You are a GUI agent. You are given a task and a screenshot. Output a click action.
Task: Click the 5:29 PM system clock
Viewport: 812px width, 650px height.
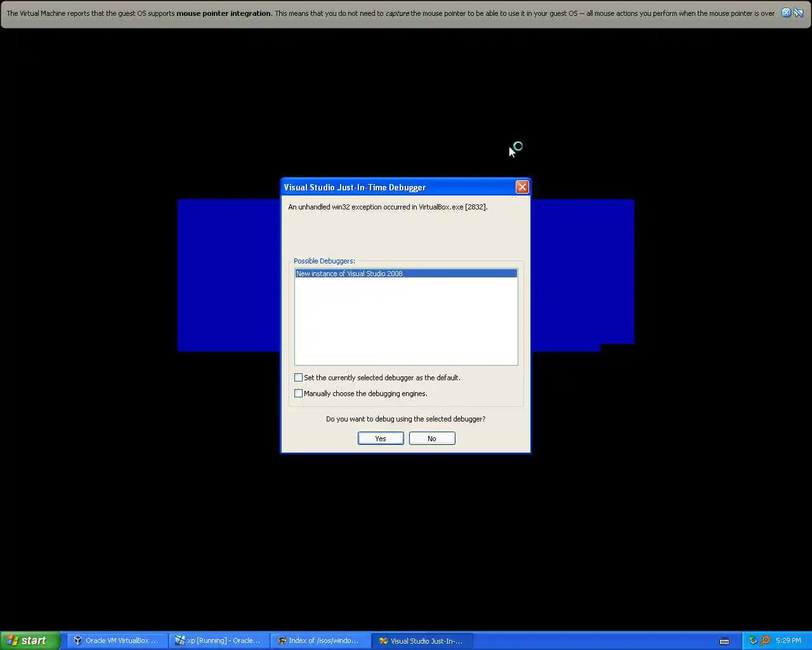[789, 640]
